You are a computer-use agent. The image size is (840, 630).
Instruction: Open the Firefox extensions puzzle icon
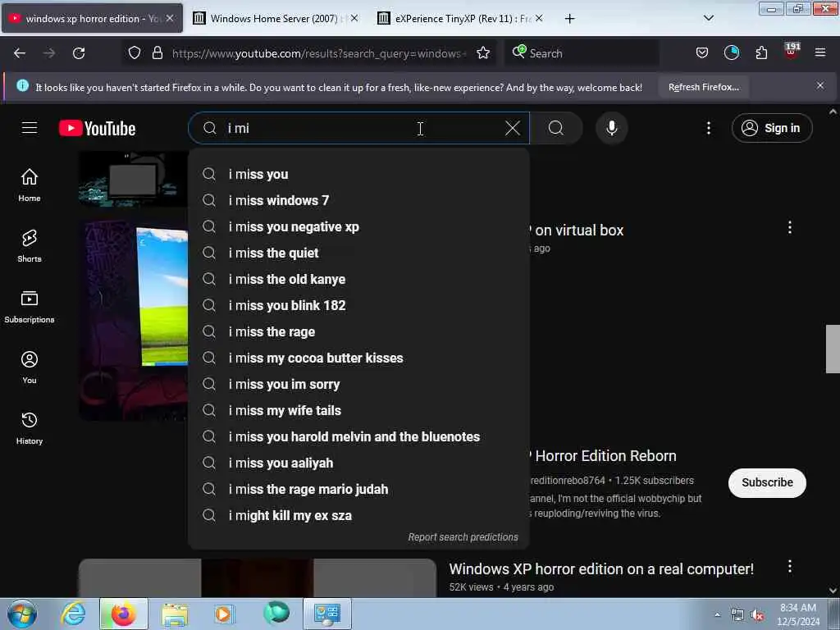[761, 53]
